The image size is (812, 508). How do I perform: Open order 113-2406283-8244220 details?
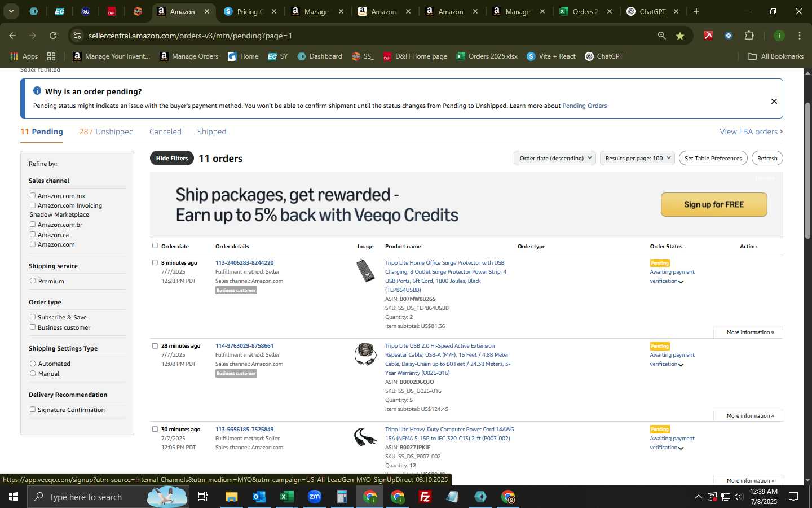244,263
